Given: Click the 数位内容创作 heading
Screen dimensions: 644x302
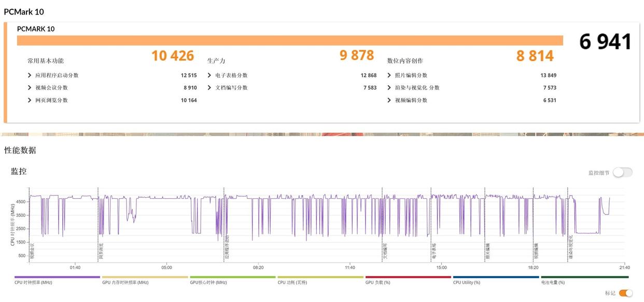Looking at the screenshot, I should pyautogui.click(x=405, y=61).
